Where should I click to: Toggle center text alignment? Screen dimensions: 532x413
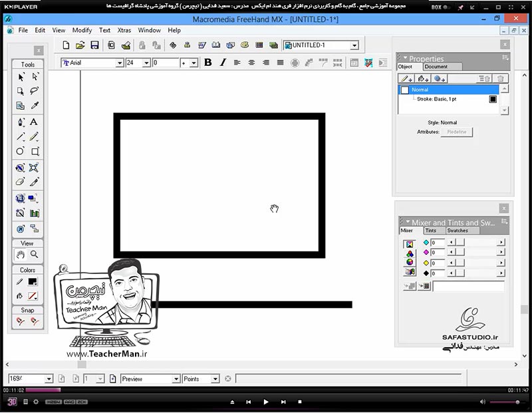(251, 63)
